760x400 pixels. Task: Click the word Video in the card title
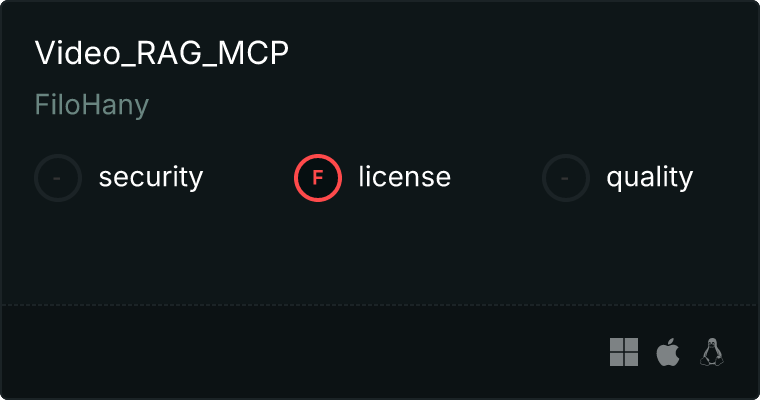[78, 52]
